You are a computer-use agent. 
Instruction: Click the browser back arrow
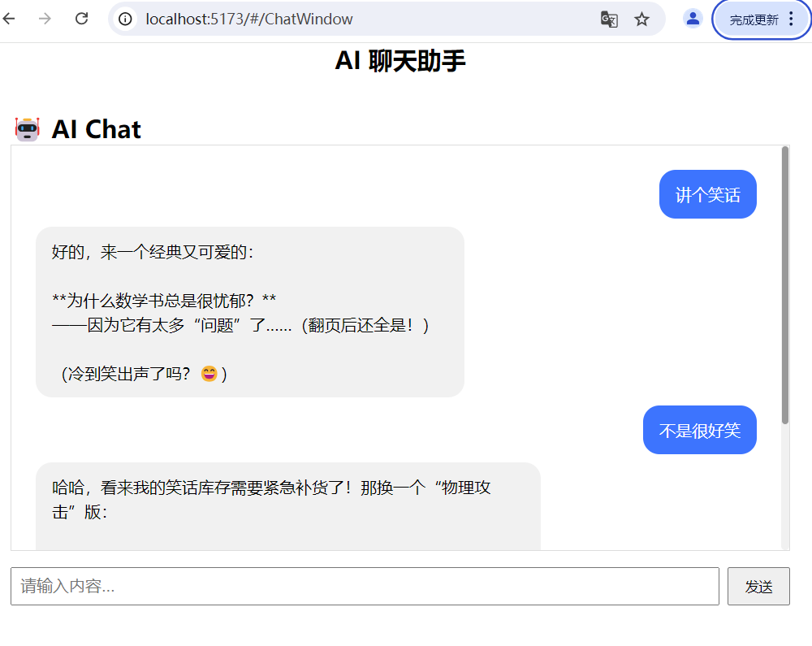click(x=9, y=19)
